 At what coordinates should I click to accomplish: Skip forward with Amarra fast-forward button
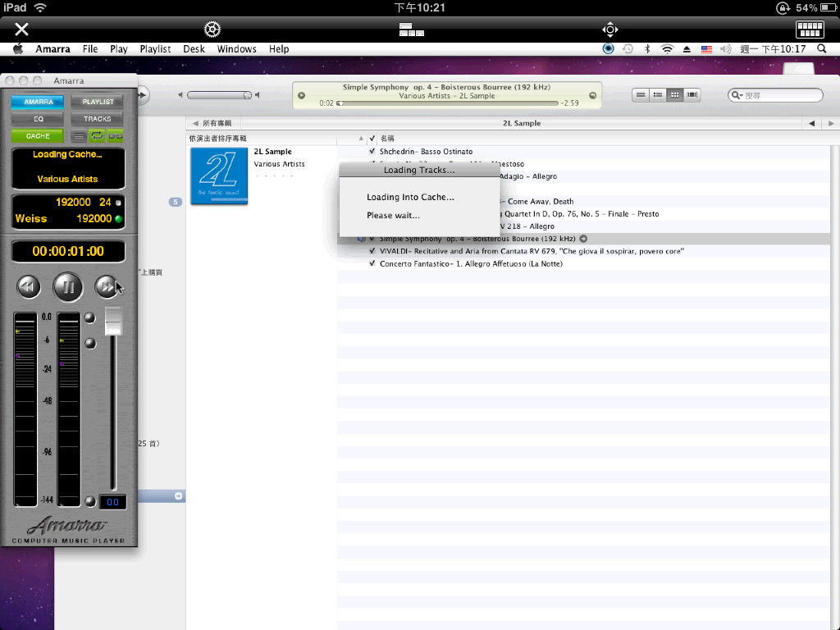tap(107, 286)
